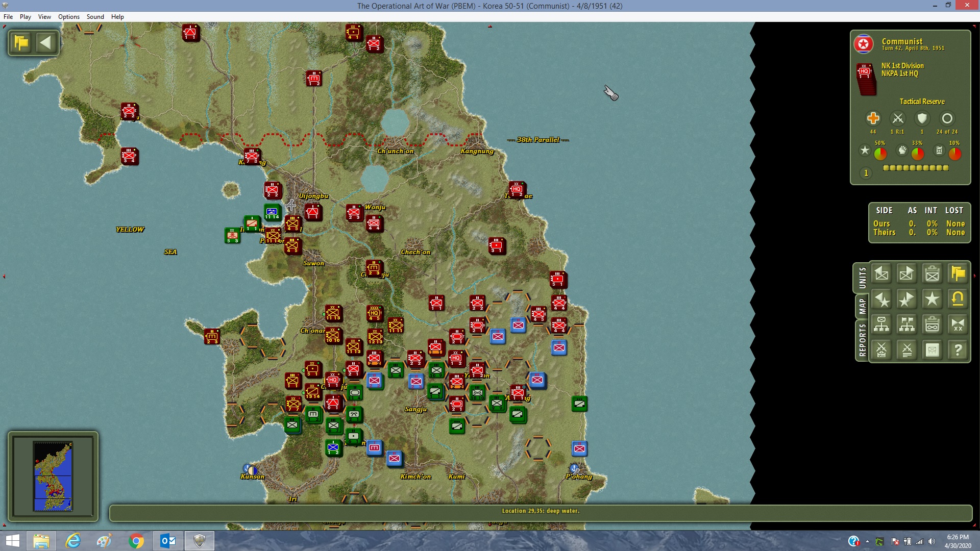Click the question mark help icon
Viewport: 980px width, 551px height.
tap(958, 350)
